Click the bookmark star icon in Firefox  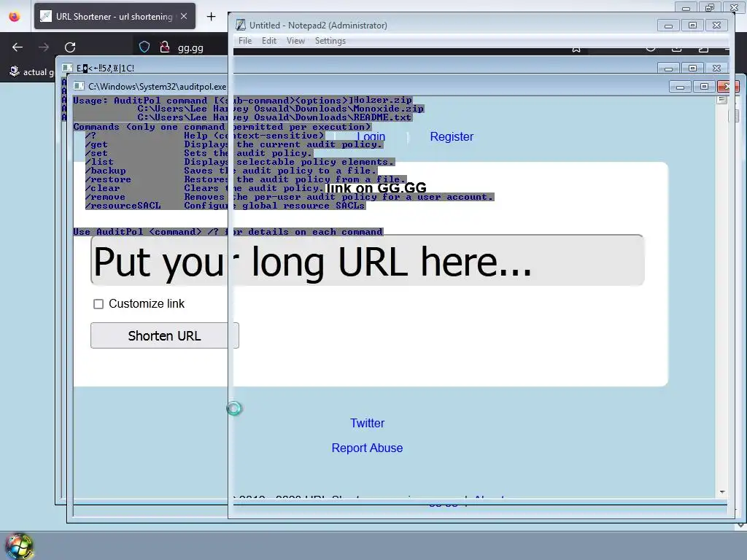coord(576,49)
